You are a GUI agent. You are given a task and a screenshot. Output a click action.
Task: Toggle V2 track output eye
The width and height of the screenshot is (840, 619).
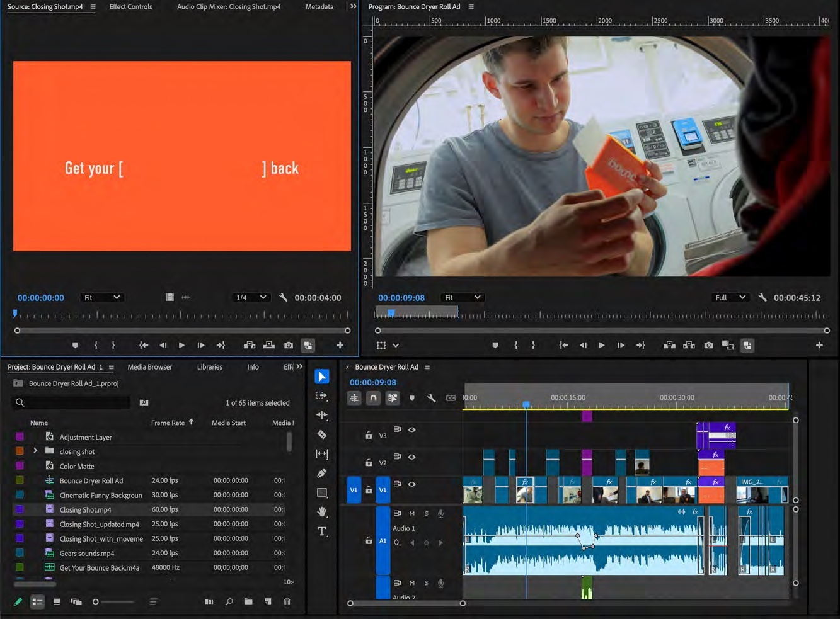412,457
